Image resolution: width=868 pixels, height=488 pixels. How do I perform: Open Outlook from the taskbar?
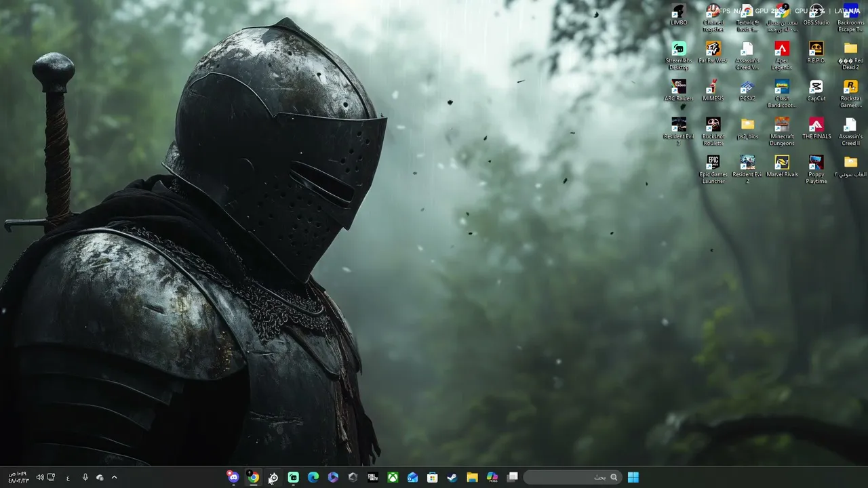[412, 477]
